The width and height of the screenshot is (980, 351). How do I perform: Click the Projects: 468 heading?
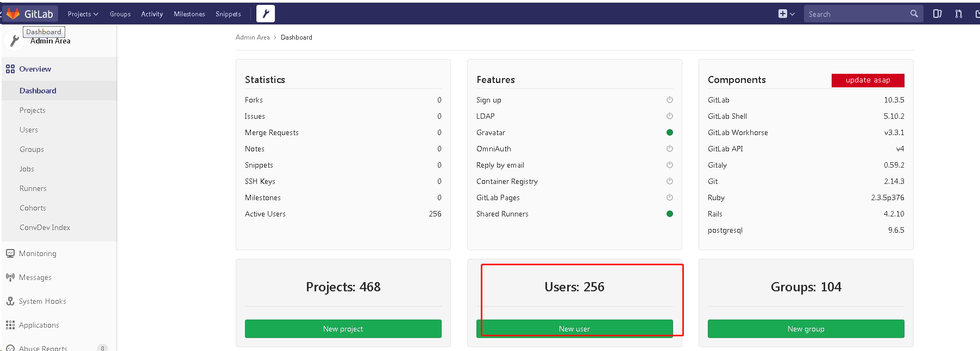pyautogui.click(x=343, y=287)
